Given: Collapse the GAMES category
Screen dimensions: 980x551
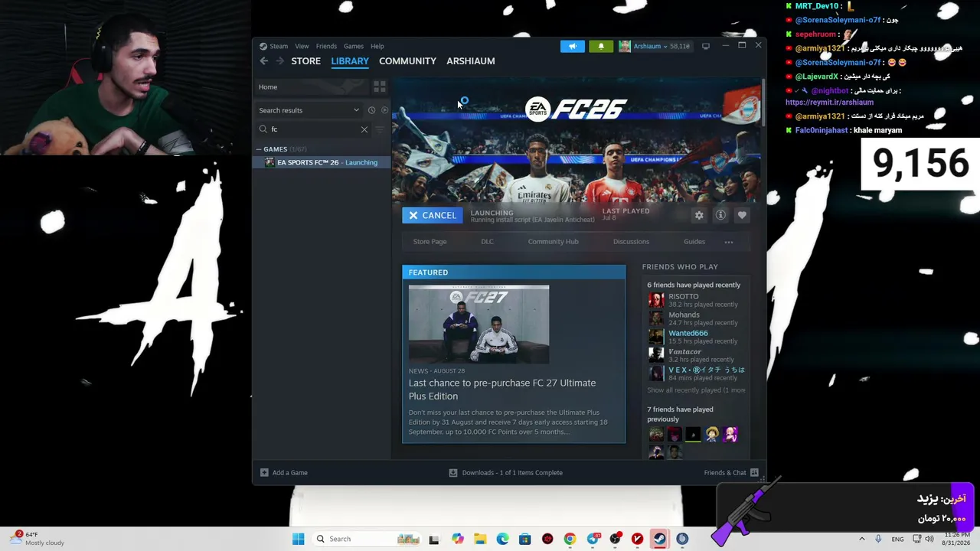Looking at the screenshot, I should pos(259,149).
